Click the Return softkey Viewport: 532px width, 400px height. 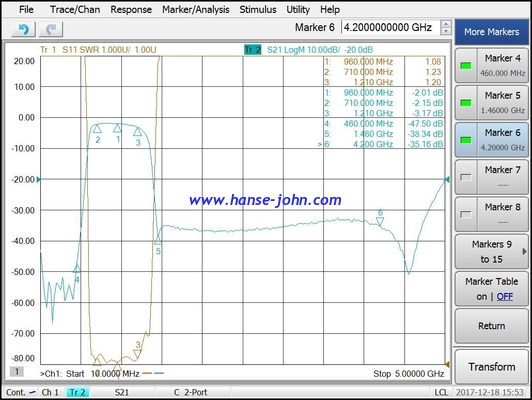(492, 326)
